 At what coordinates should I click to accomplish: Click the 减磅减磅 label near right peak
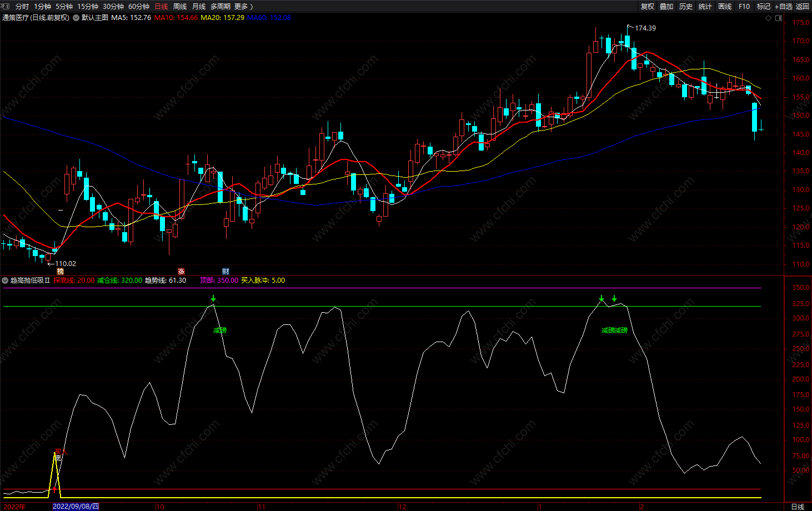coord(614,330)
